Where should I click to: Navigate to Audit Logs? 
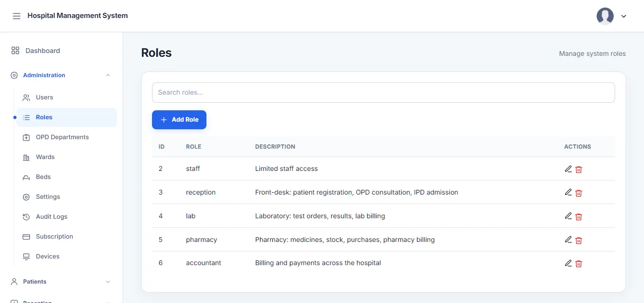click(67, 217)
